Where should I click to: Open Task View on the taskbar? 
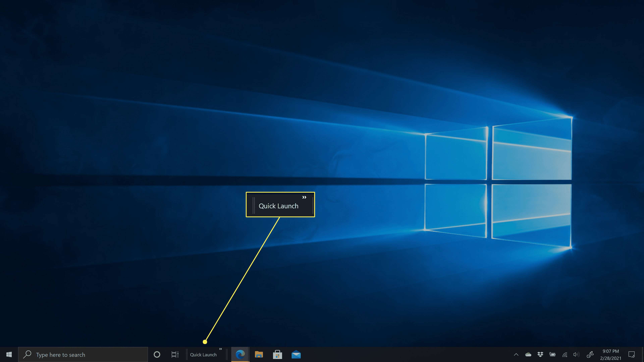click(175, 354)
